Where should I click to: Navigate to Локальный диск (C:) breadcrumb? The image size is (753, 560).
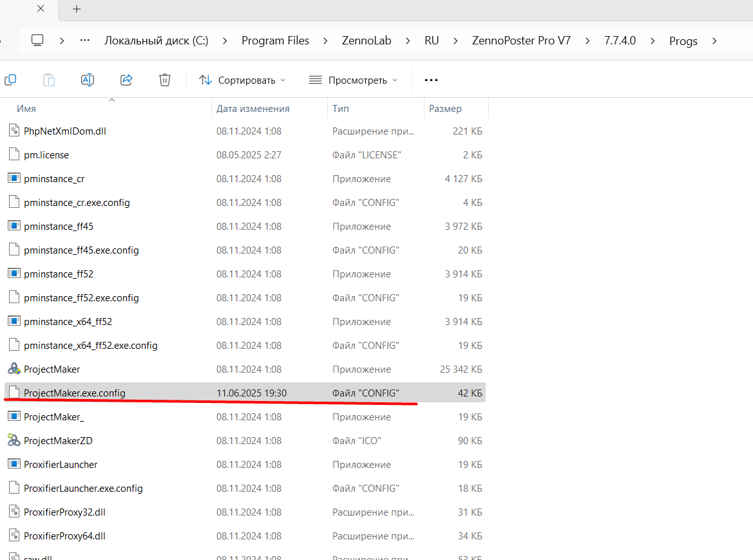157,41
